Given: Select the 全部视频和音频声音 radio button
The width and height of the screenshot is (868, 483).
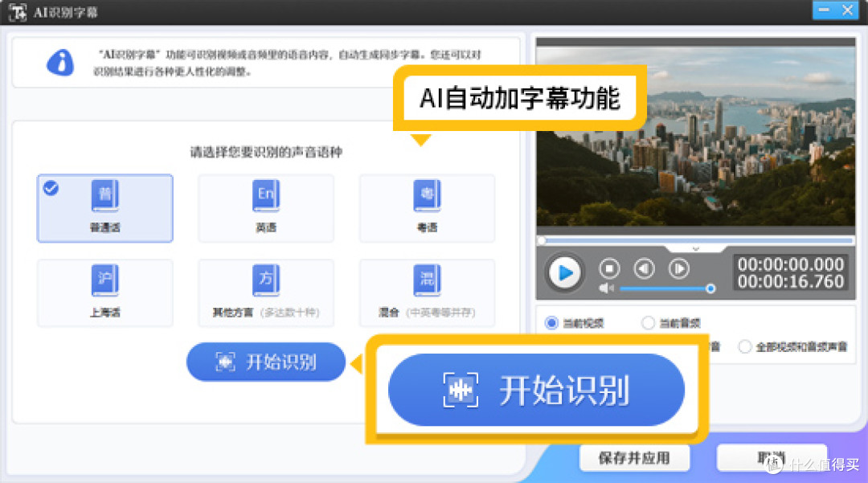Looking at the screenshot, I should [x=744, y=347].
